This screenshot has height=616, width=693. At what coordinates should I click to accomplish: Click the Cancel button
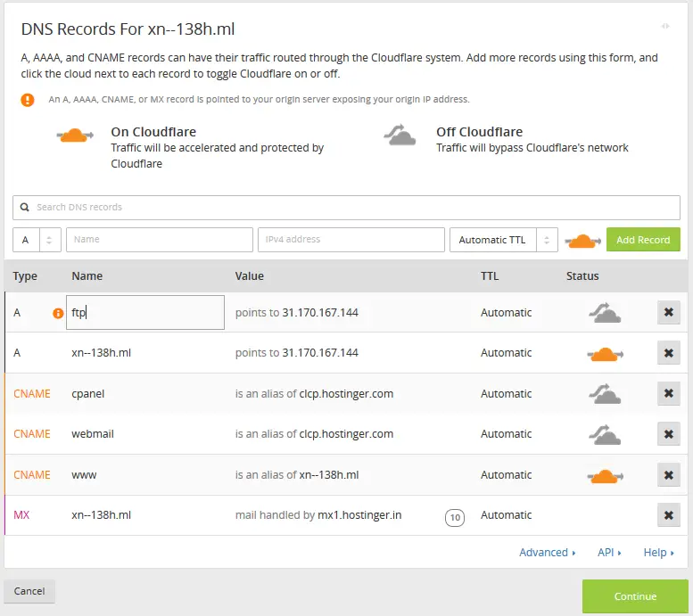coord(29,591)
